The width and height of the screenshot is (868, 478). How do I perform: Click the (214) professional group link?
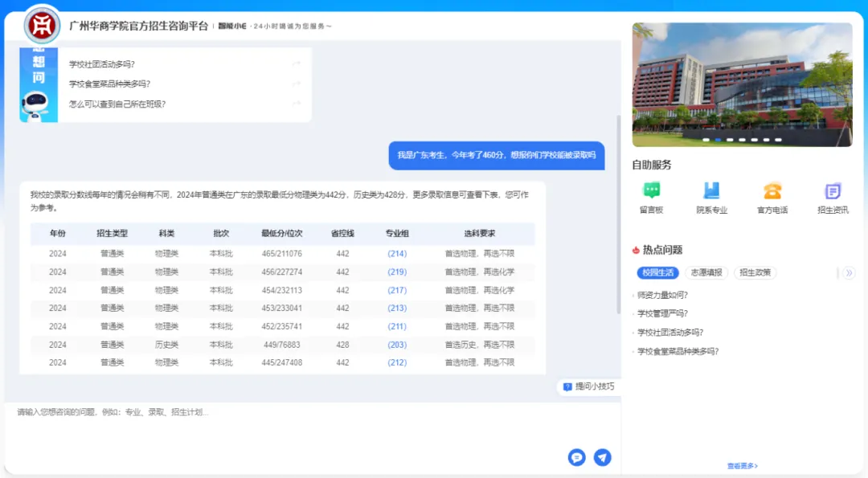point(395,253)
